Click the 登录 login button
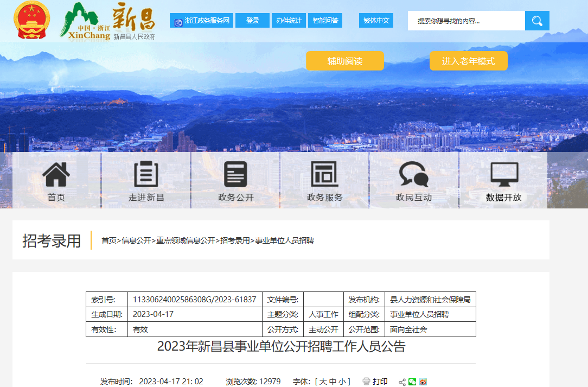 coord(252,21)
